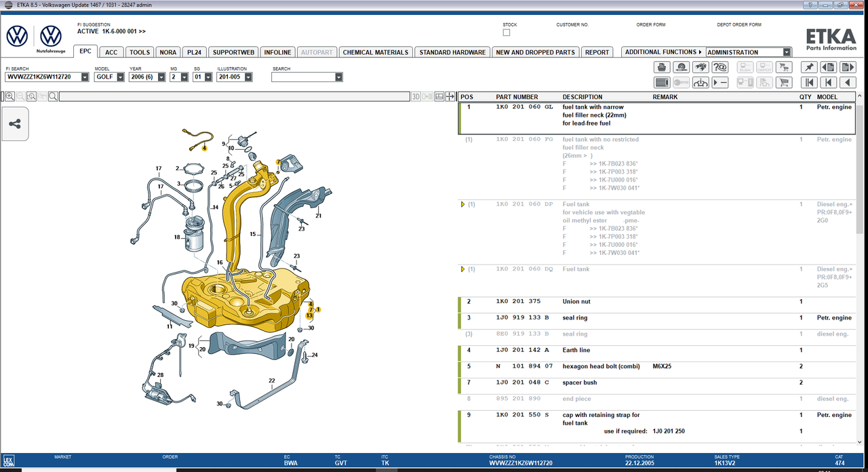Open the REPORT tab
Image resolution: width=868 pixels, height=472 pixels.
coord(597,52)
